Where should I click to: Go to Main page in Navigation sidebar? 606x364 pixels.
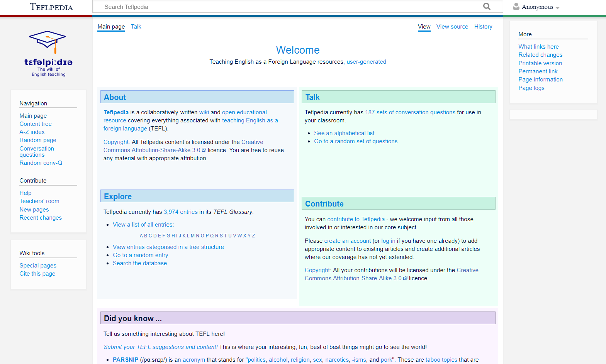pos(33,116)
